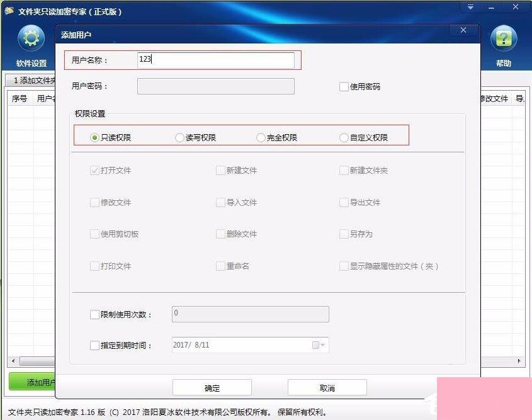The width and height of the screenshot is (532, 420).
Task: Click the 新建文件夹 permission checkbox
Action: point(344,170)
